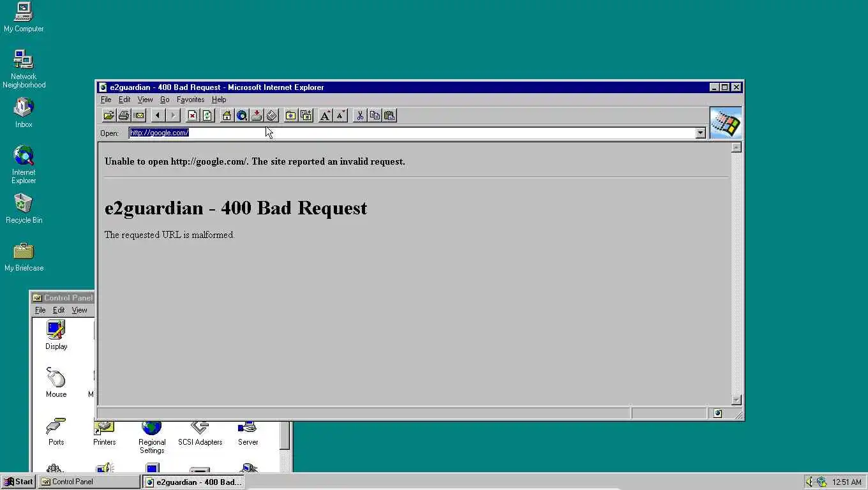This screenshot has height=490, width=868.
Task: Click the '400 Bad Request' heading
Action: (x=236, y=208)
